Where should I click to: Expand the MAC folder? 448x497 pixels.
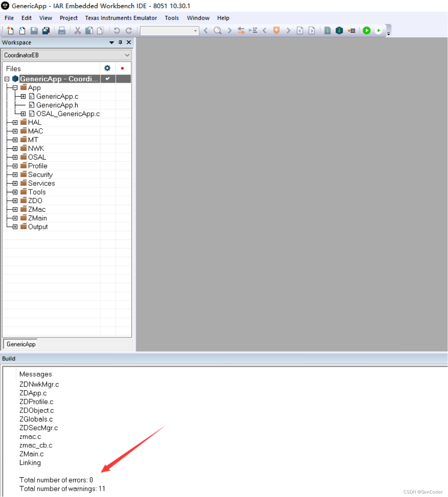pos(15,131)
